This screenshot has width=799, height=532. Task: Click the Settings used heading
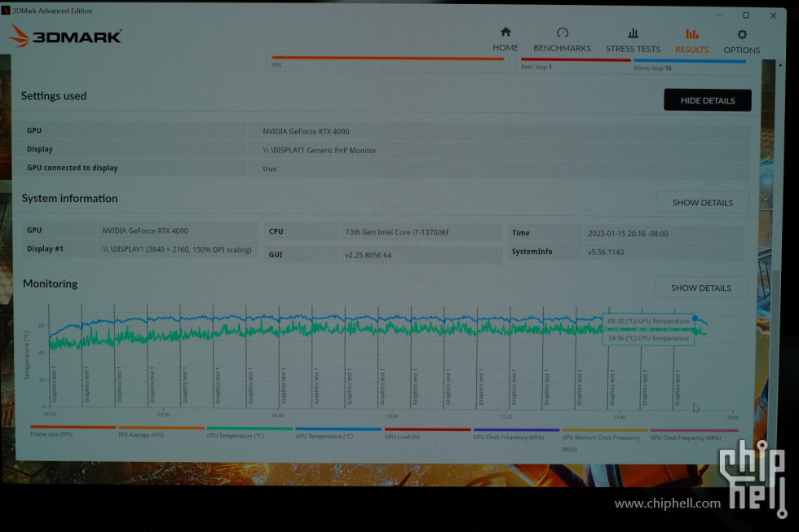[x=54, y=95]
